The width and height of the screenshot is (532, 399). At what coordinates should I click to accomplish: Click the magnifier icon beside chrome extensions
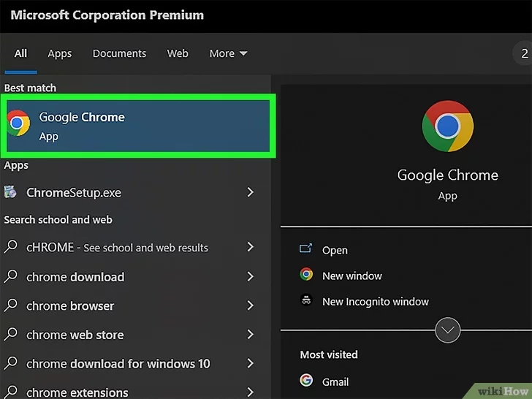(10, 392)
